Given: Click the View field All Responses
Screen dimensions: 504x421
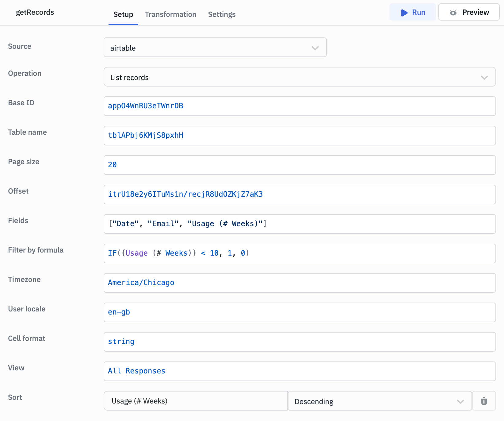Looking at the screenshot, I should (x=300, y=371).
